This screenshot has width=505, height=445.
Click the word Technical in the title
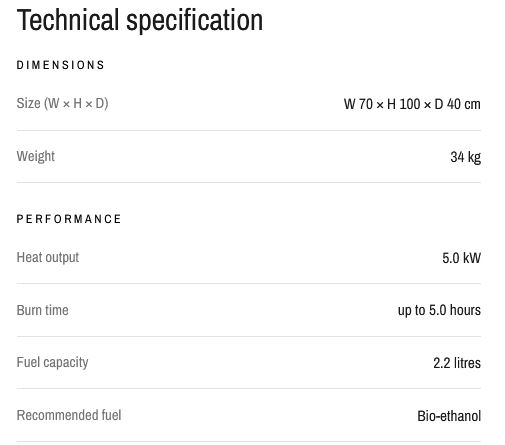(x=68, y=20)
